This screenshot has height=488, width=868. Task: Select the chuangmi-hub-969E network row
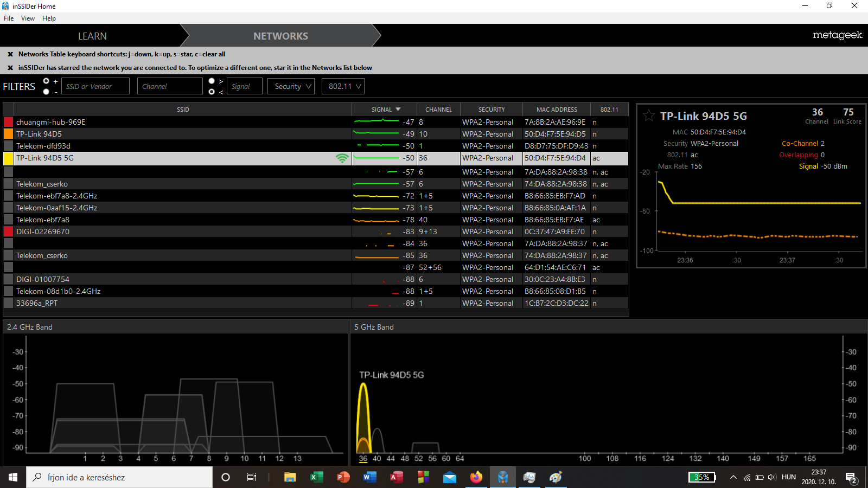point(316,122)
